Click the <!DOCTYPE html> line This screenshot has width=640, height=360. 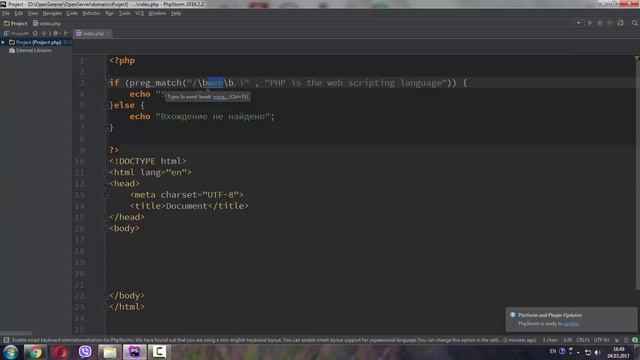pyautogui.click(x=147, y=161)
